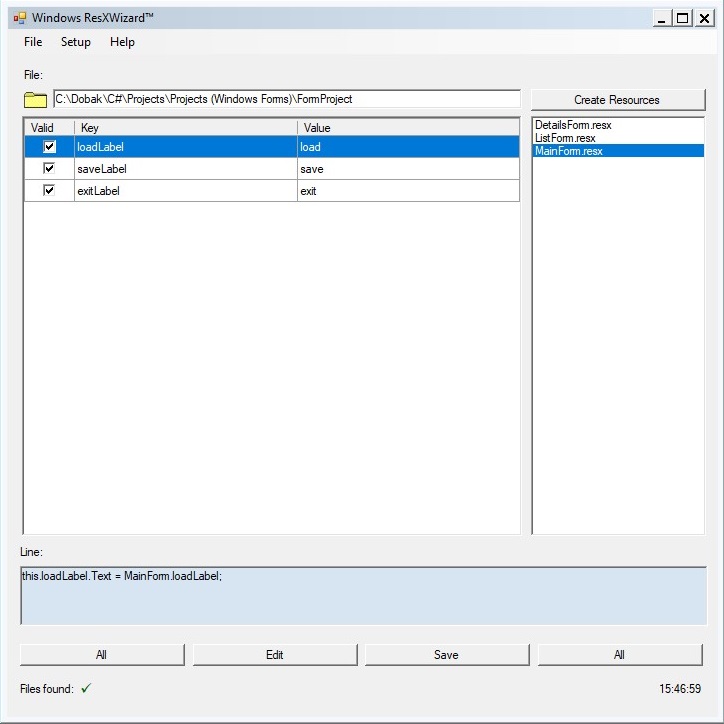This screenshot has height=724, width=724.
Task: Click into the File path text field
Action: (x=286, y=99)
